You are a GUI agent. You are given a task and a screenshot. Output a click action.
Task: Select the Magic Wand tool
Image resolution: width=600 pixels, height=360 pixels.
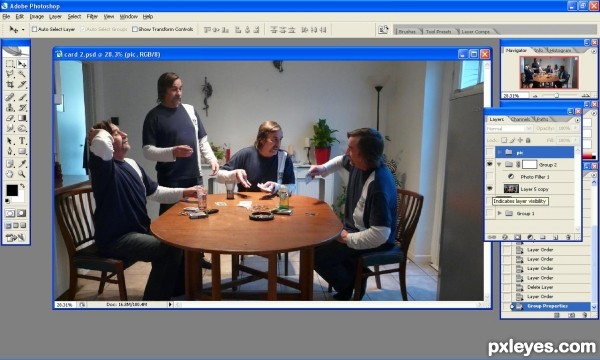pyautogui.click(x=22, y=74)
